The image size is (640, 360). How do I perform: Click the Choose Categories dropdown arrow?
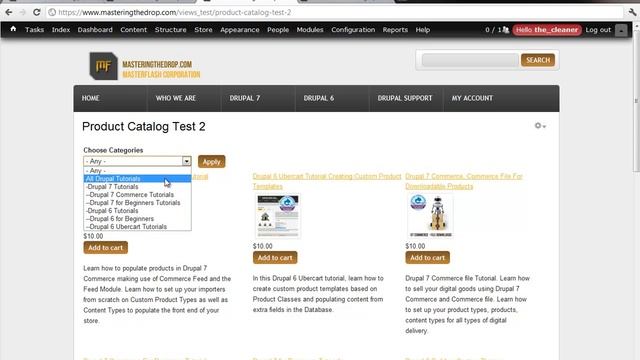coord(186,161)
